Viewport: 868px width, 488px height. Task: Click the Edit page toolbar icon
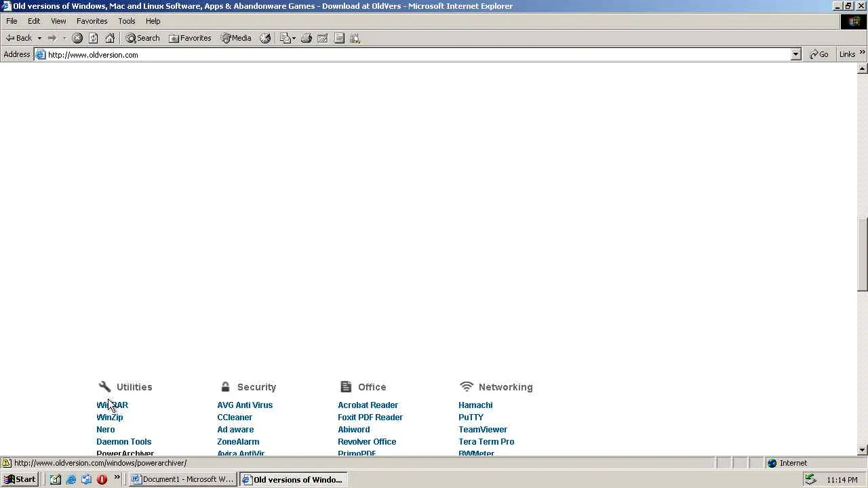(323, 38)
